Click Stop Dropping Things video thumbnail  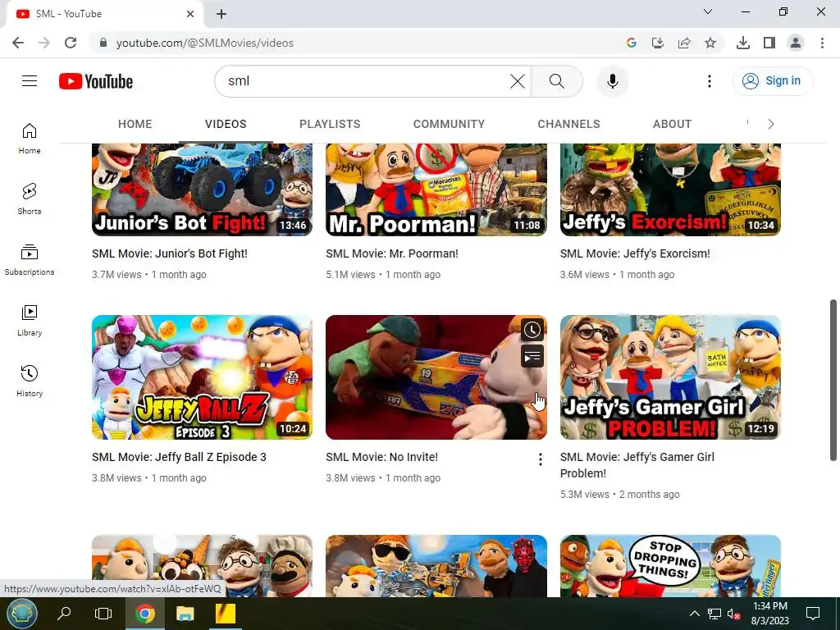coord(670,566)
